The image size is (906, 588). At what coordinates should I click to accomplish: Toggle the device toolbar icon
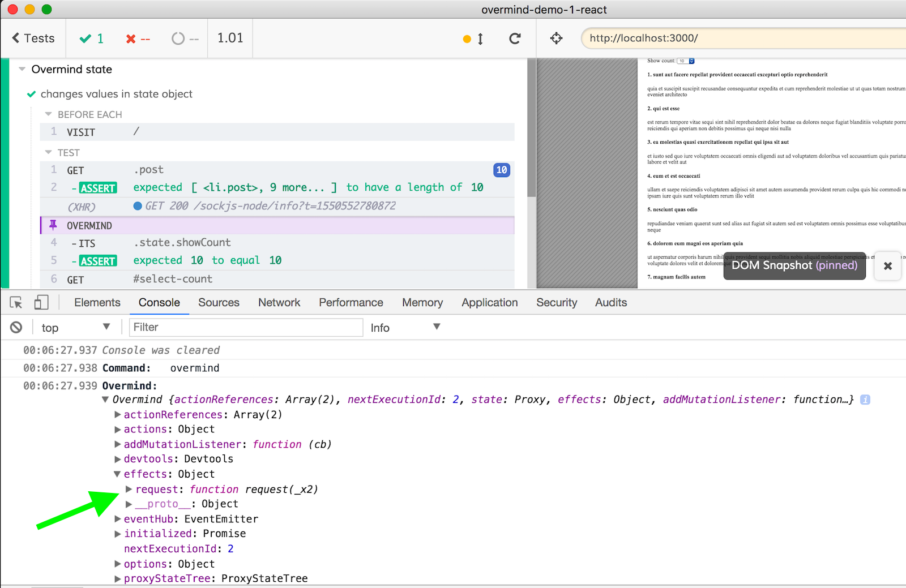[41, 303]
